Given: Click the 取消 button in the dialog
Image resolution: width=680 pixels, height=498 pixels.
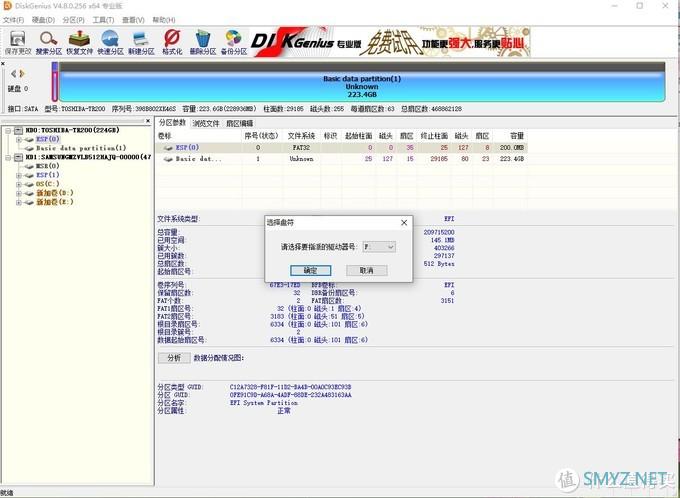Looking at the screenshot, I should [x=366, y=270].
